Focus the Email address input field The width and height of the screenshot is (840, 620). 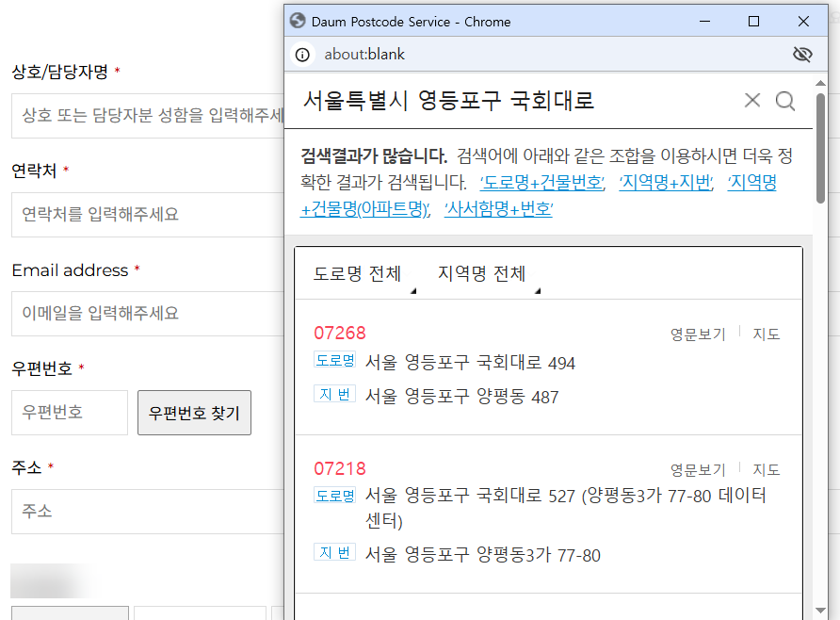148,314
